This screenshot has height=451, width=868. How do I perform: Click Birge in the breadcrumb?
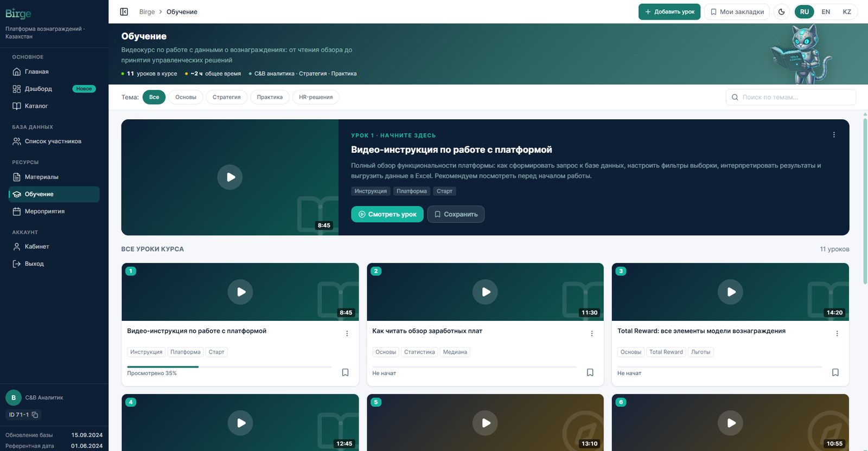tap(147, 11)
